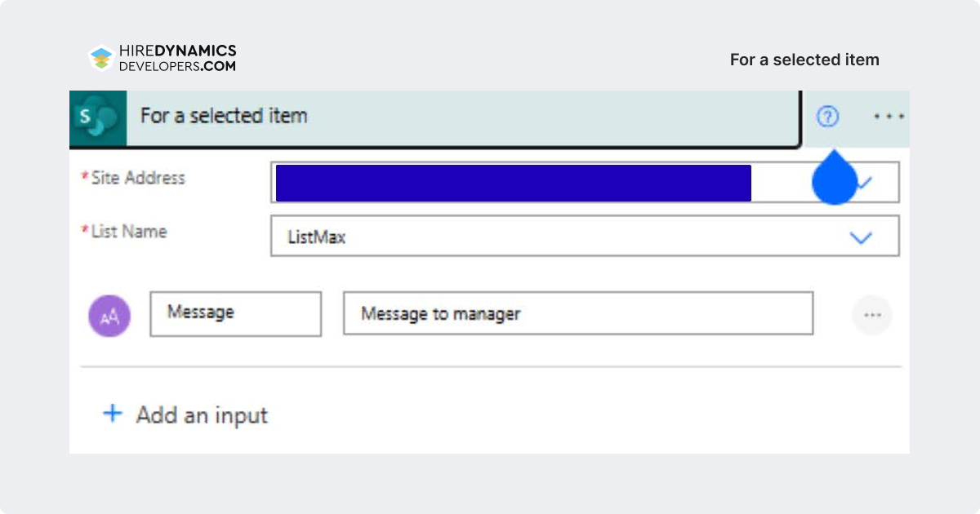The width and height of the screenshot is (980, 514).
Task: Click the 'For a selected item' trigger header
Action: tap(434, 118)
